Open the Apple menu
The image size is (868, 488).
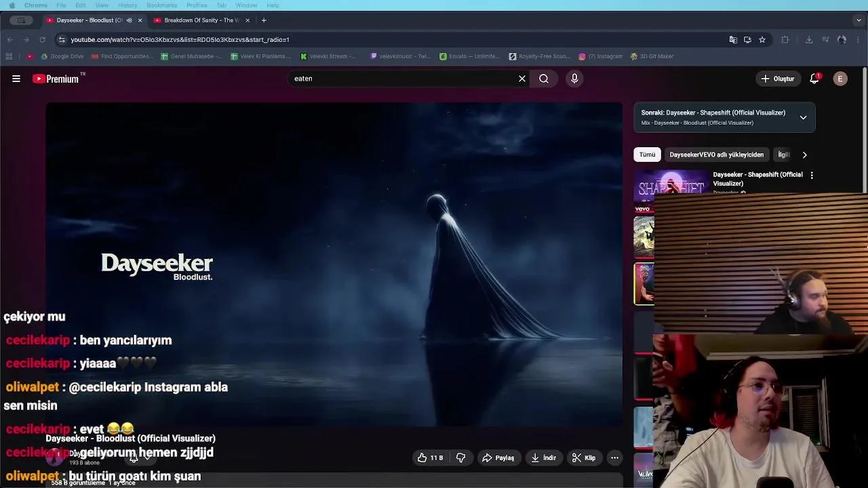pyautogui.click(x=12, y=5)
